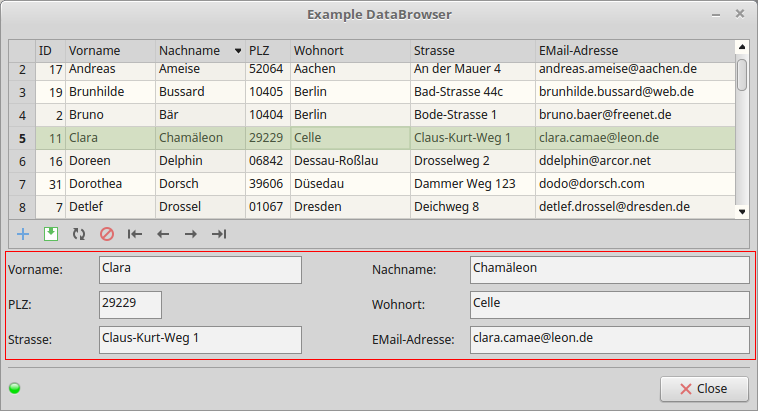The width and height of the screenshot is (758, 411).
Task: Click the EMail-Adresse text field in the form
Action: coord(609,340)
